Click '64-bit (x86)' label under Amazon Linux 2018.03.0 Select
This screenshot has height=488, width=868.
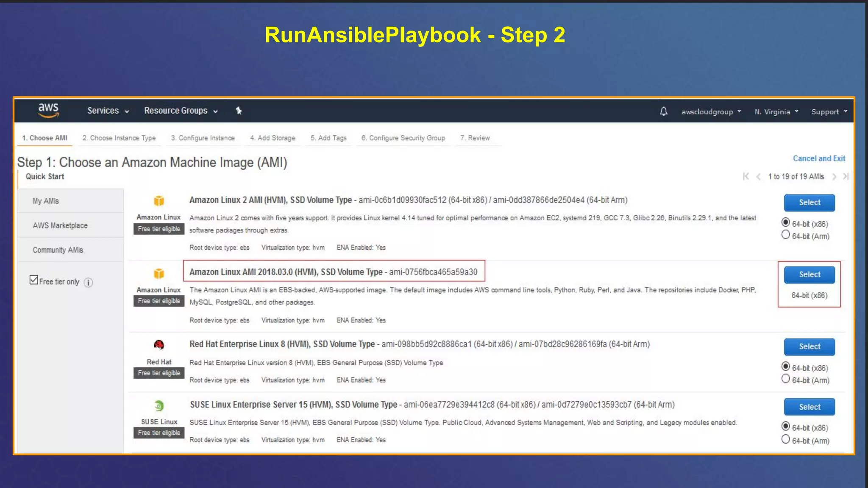point(809,295)
